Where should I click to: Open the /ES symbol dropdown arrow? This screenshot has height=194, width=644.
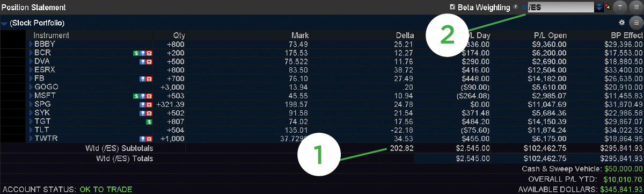[x=599, y=7]
